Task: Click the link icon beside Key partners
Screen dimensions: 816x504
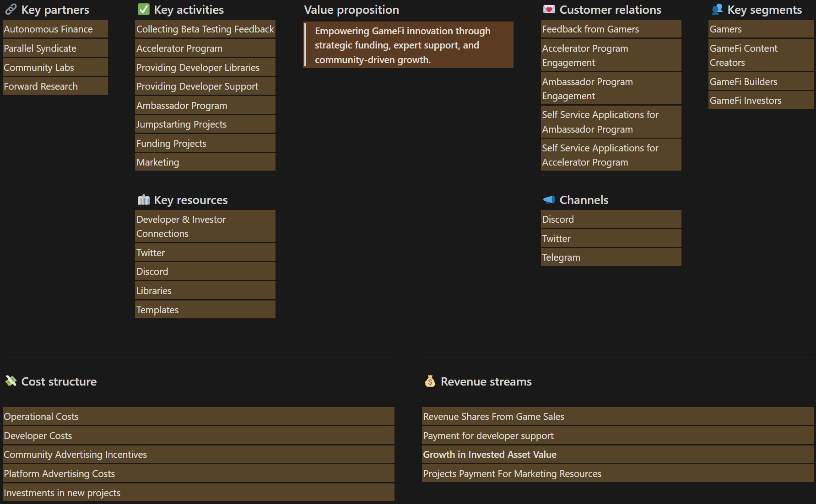Action: [x=10, y=9]
